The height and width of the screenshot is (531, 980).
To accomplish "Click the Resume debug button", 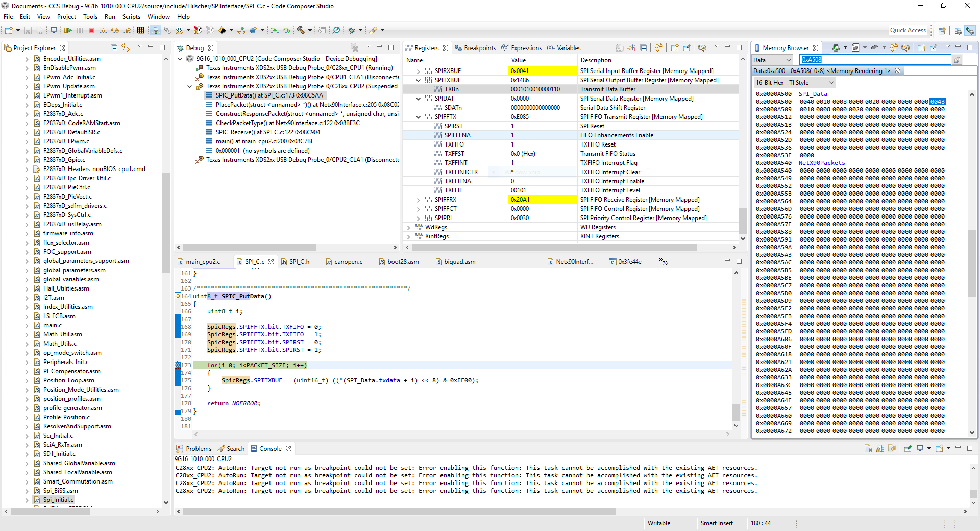I will (x=68, y=31).
